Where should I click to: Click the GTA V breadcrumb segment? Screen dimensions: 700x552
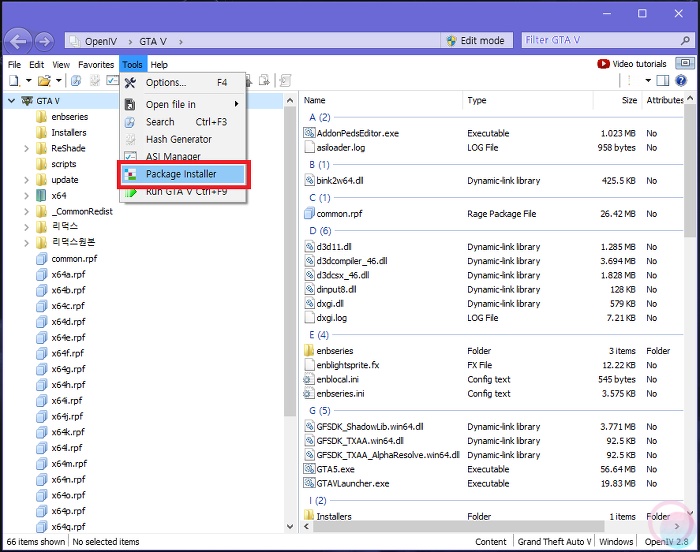[x=153, y=42]
